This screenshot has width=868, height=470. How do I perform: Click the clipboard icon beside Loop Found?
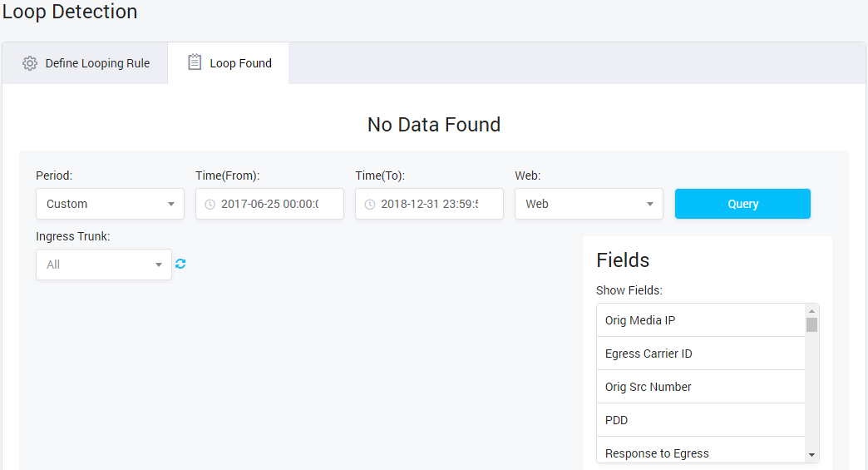click(x=195, y=62)
